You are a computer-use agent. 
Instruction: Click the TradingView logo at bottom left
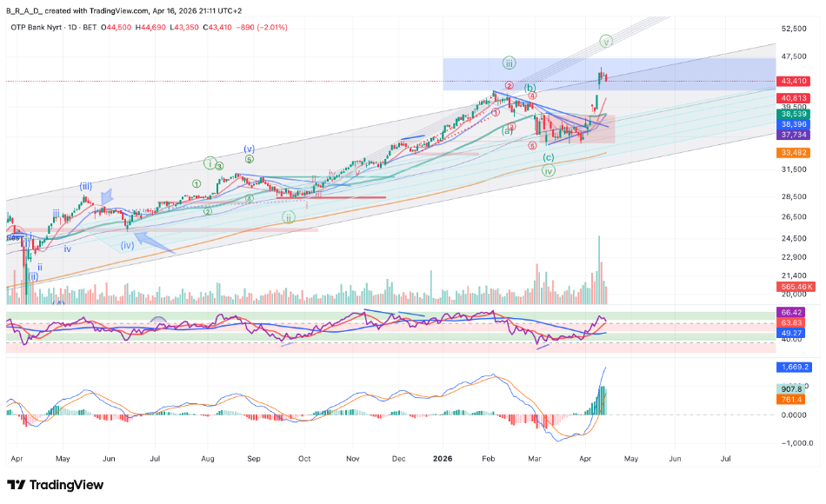[x=55, y=485]
